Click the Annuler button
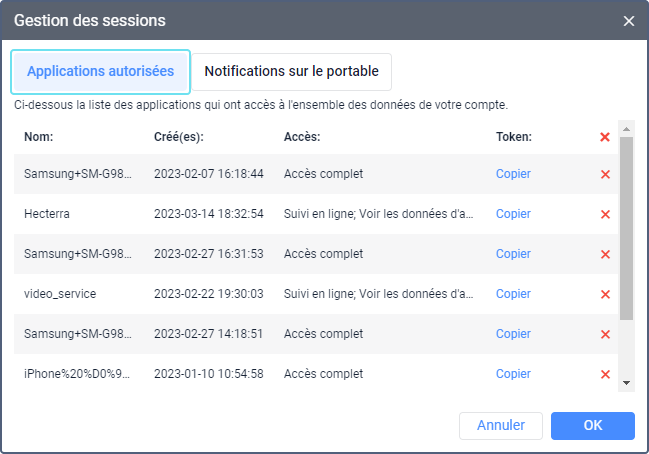 (500, 426)
